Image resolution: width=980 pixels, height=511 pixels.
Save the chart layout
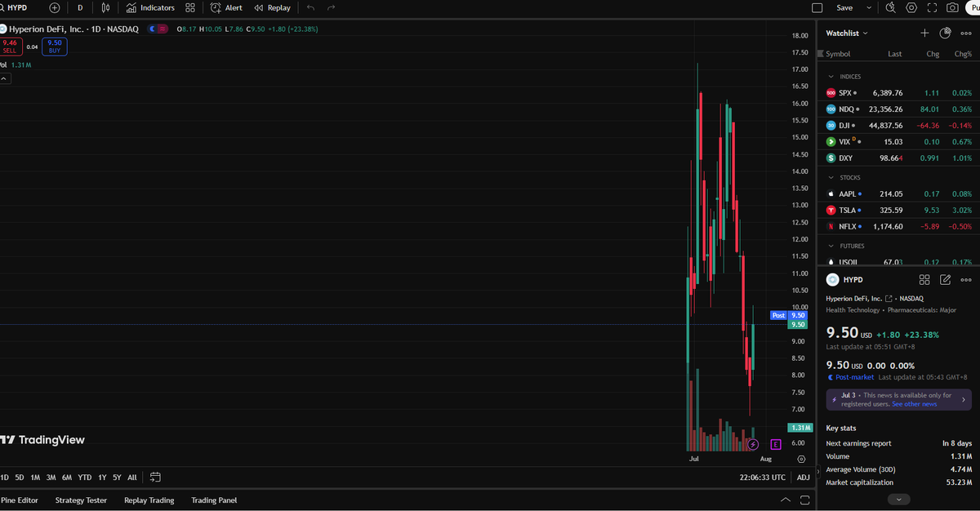coord(844,7)
